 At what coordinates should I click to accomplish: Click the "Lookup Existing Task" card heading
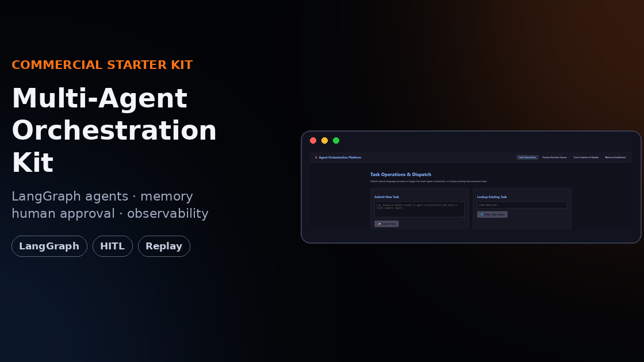click(x=492, y=197)
